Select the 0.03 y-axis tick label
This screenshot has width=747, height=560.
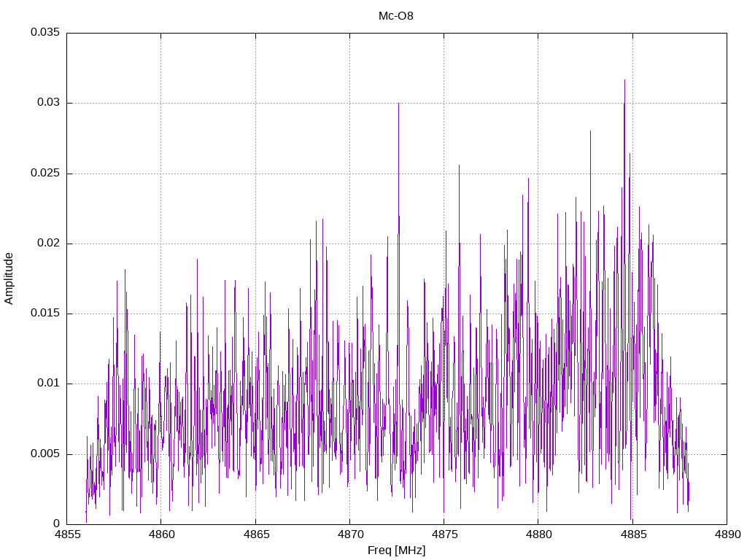coord(47,103)
